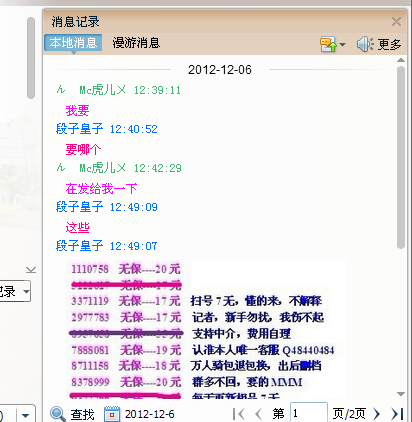The height and width of the screenshot is (422, 412).
Task: Open the 更多 menu
Action: 389,44
